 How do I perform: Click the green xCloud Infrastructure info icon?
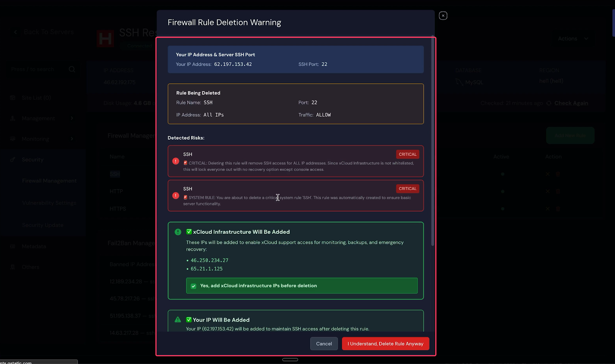tap(178, 232)
